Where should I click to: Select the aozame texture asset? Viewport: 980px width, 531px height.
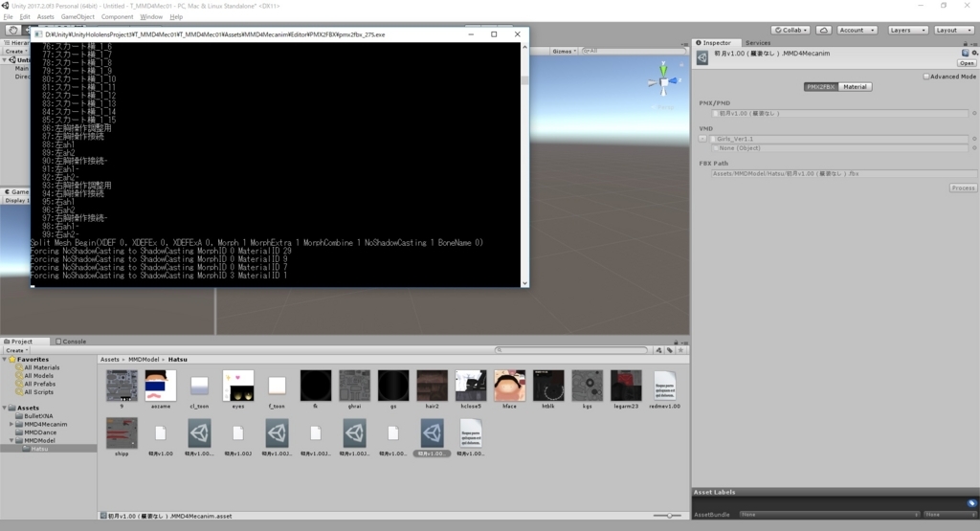161,389
